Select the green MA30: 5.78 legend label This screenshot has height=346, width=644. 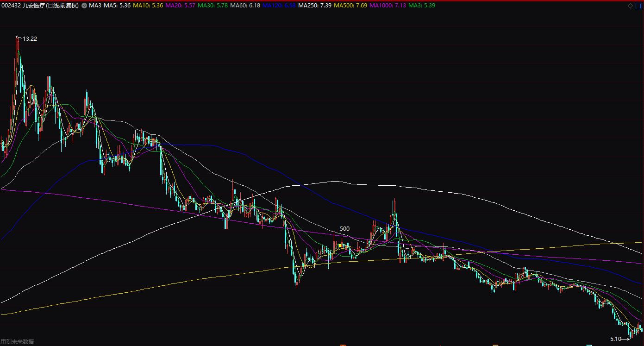click(213, 6)
